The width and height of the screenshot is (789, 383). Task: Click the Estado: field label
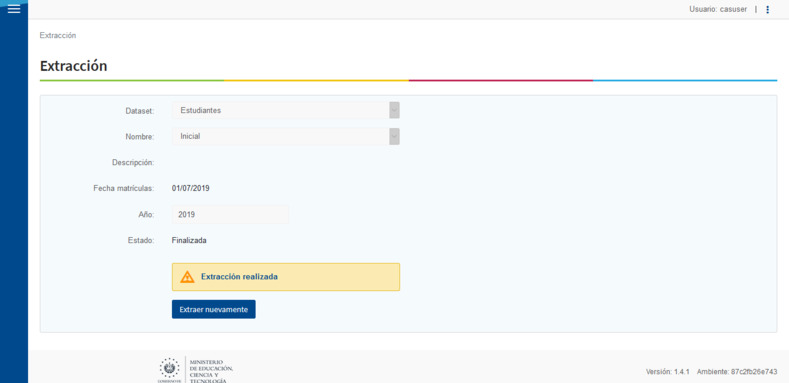click(141, 241)
